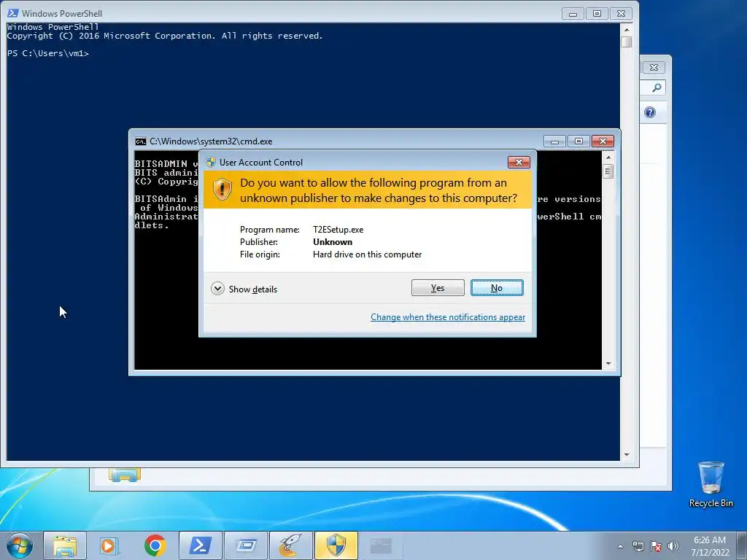Viewport: 747px width, 560px height.
Task: Minimize the Windows PowerShell window
Action: click(573, 14)
